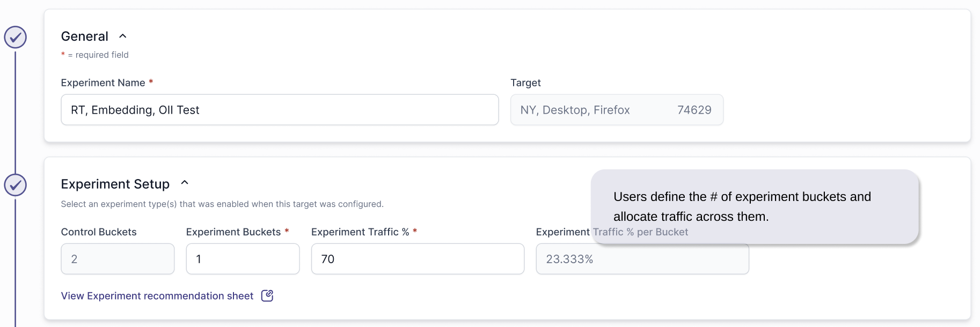Click the Control Buckets label

(x=99, y=232)
